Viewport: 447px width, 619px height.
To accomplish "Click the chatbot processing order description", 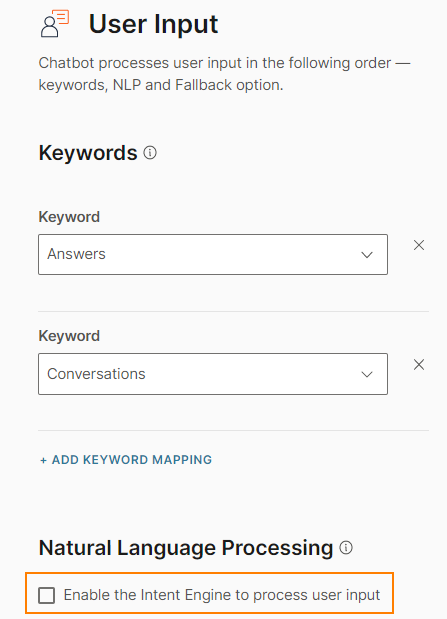I will pyautogui.click(x=225, y=74).
